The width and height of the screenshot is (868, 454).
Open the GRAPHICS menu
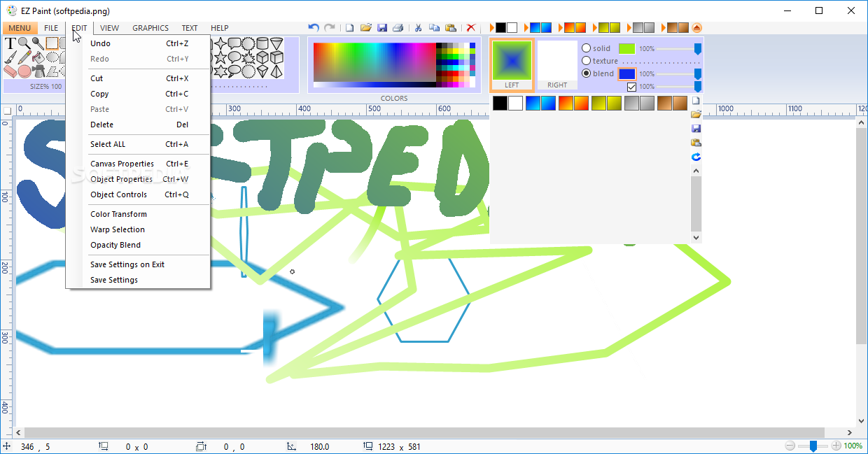click(x=150, y=28)
